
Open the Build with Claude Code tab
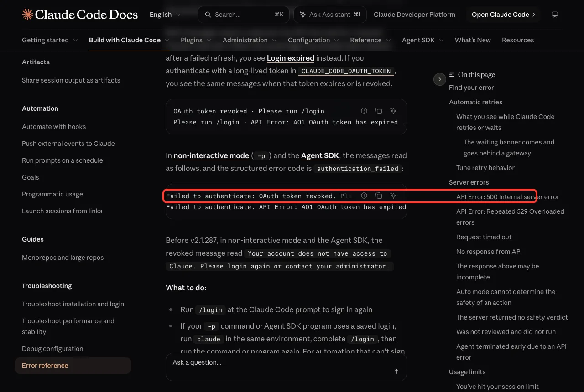[129, 40]
